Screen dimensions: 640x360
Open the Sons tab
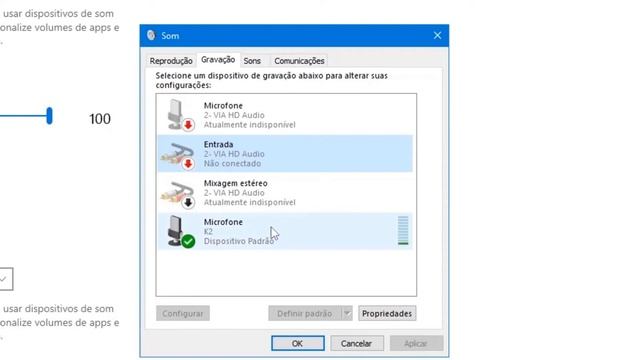(x=252, y=61)
